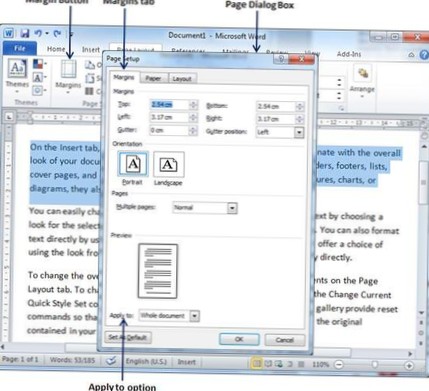Viewport: 429px width, 391px height.
Task: Click the Theme Fonts icon
Action: click(x=39, y=78)
